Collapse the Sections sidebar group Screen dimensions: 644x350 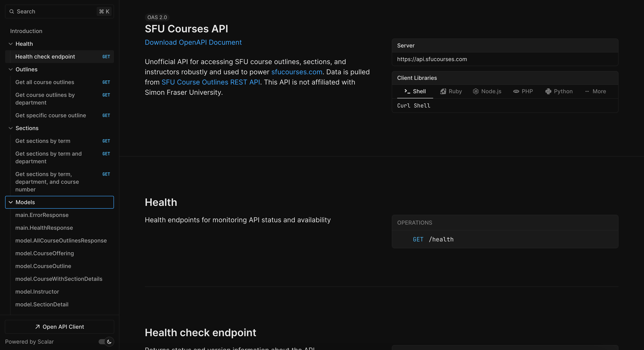(10, 128)
